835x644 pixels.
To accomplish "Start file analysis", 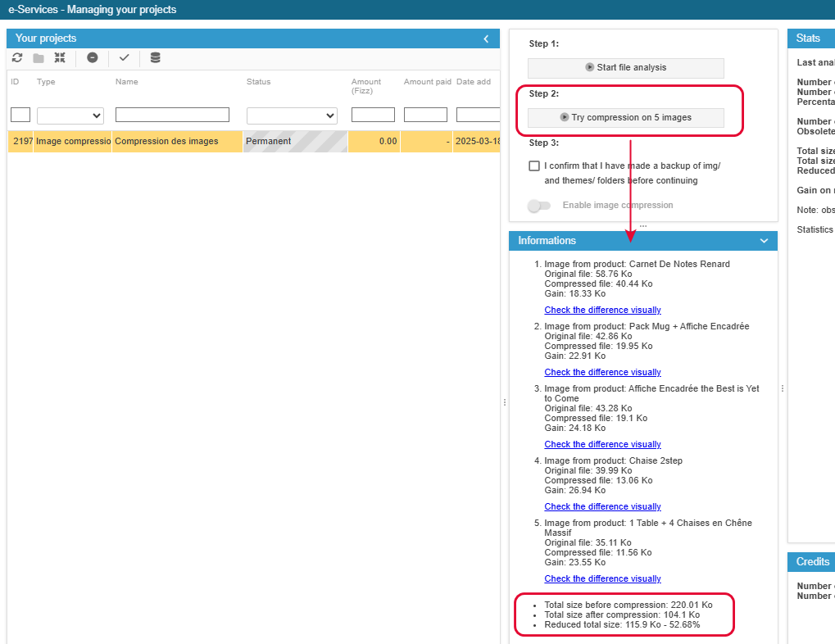I will click(x=626, y=68).
